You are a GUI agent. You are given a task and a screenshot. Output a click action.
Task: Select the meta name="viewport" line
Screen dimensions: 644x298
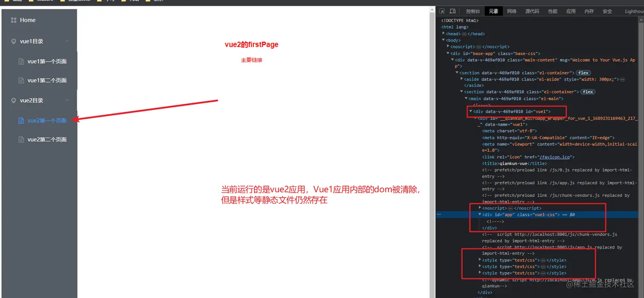point(560,147)
